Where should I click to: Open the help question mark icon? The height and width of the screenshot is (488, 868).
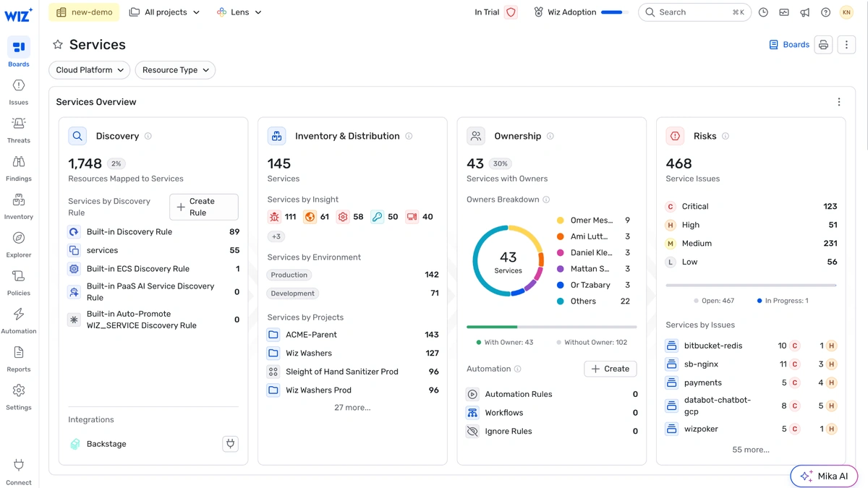(825, 12)
